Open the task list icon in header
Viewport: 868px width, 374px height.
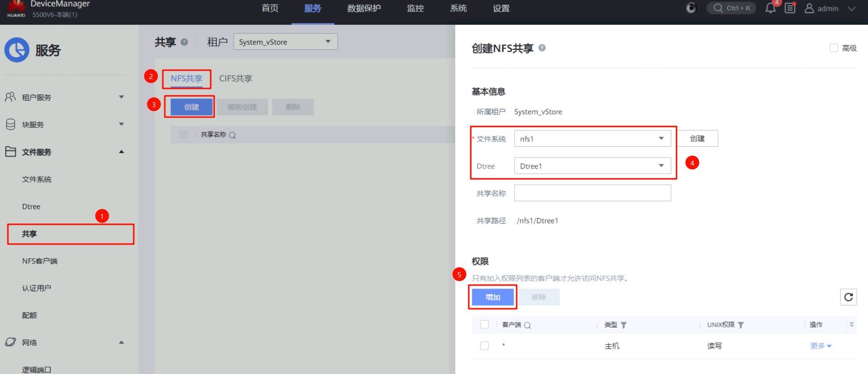[790, 8]
